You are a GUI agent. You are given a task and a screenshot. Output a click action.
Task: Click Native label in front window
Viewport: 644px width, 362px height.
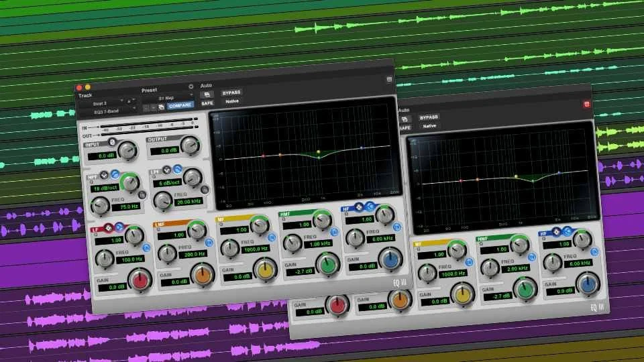coord(231,101)
